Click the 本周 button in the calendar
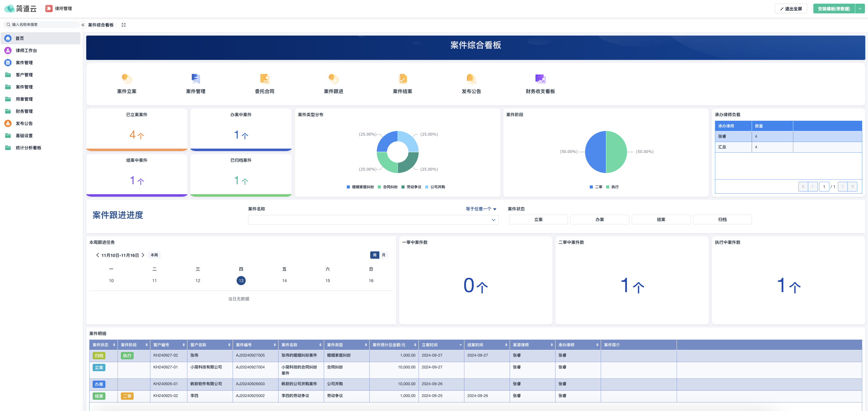Viewport: 868px width, 411px height. [x=154, y=255]
